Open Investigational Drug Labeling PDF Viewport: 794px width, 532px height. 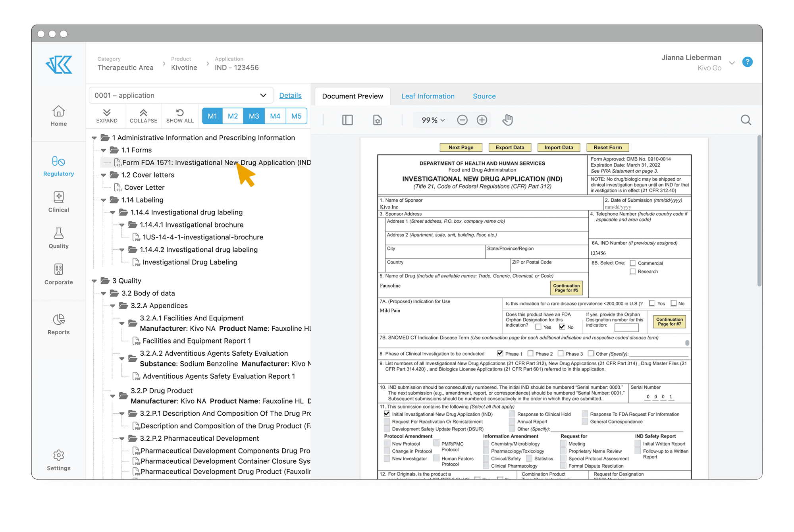pos(185,262)
